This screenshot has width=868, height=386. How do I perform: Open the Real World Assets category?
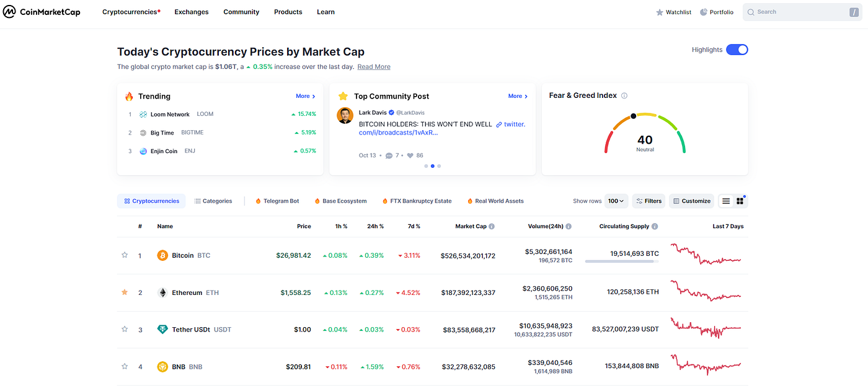click(x=495, y=201)
